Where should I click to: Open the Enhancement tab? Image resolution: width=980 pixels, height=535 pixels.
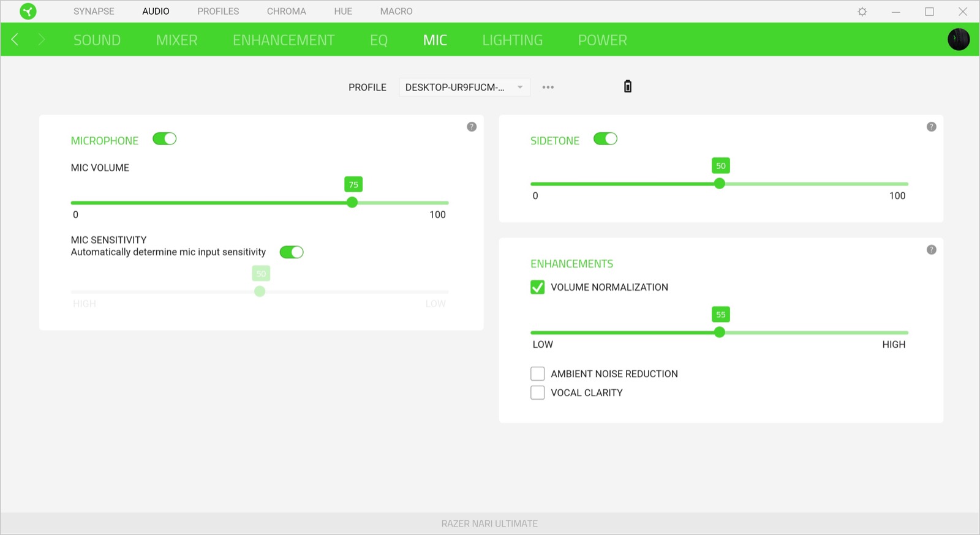pos(284,40)
